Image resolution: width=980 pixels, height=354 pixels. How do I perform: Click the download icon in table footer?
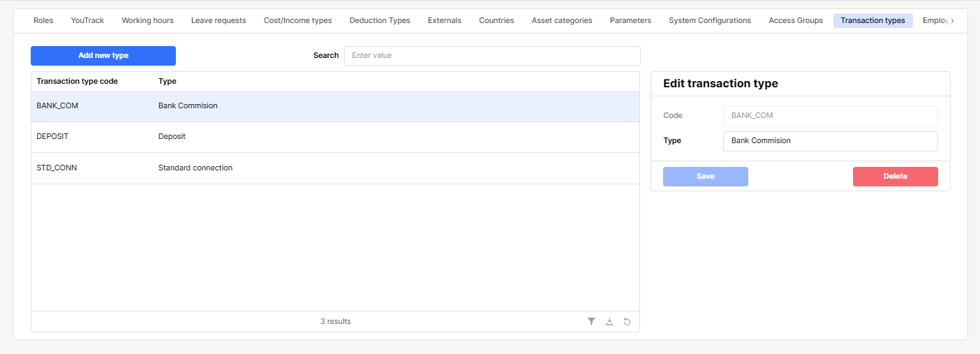pos(609,321)
